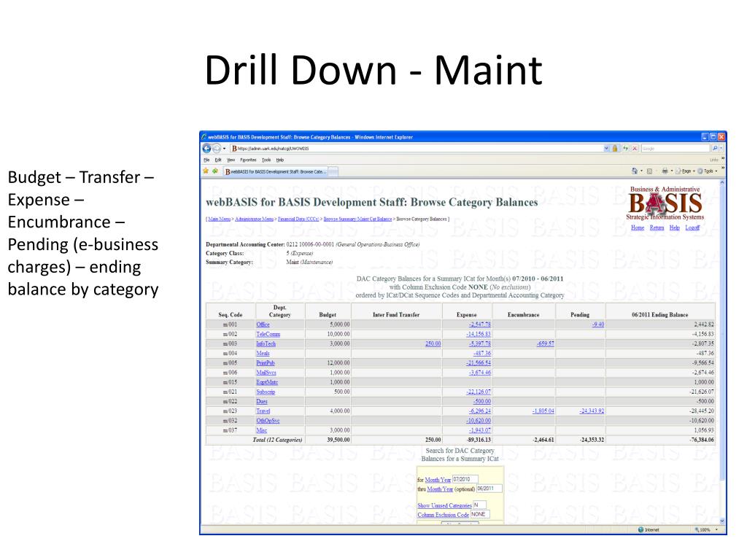Viewport: 747px width, 560px height.
Task: Open the recent pages dropdown arrow
Action: tap(225, 149)
